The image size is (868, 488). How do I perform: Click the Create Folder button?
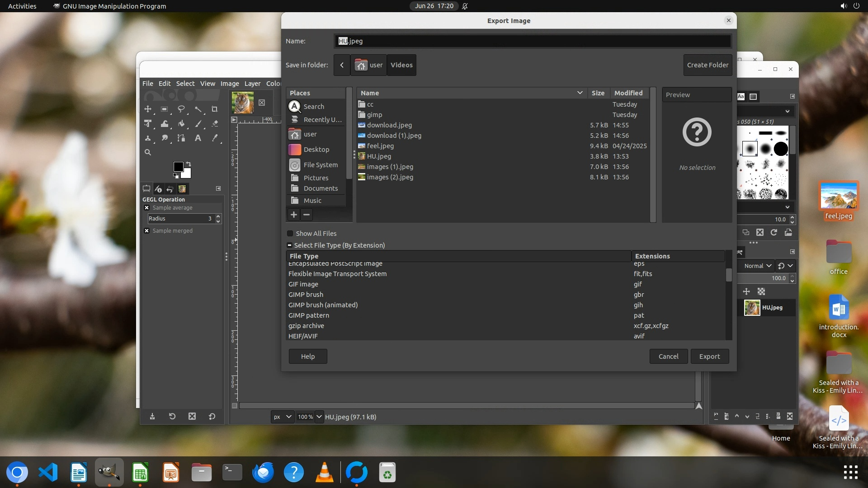pyautogui.click(x=708, y=65)
